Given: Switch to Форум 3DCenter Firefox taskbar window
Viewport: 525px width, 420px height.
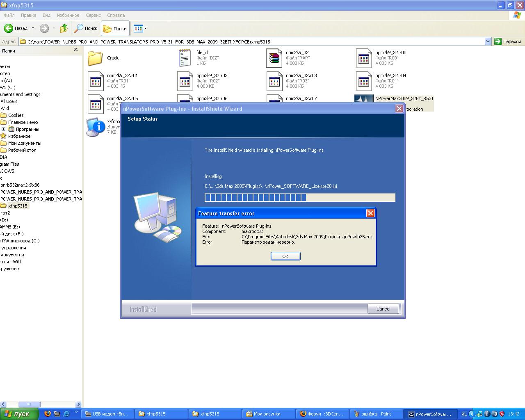Looking at the screenshot, I should [322, 414].
